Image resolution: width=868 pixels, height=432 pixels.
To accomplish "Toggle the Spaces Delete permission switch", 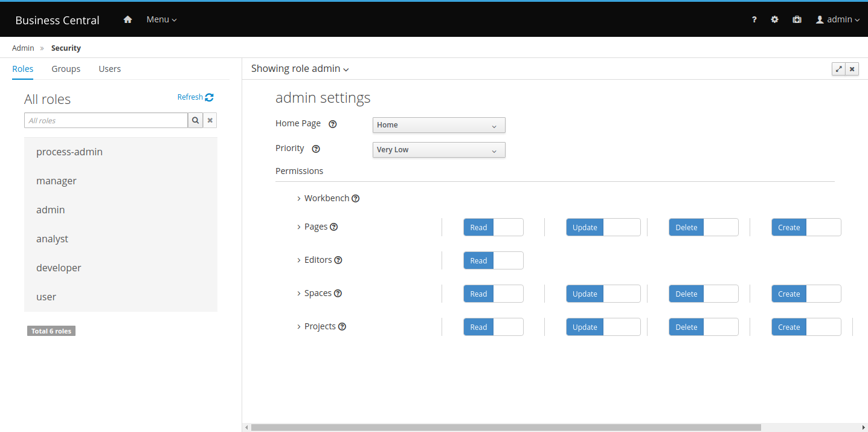I will pyautogui.click(x=703, y=294).
